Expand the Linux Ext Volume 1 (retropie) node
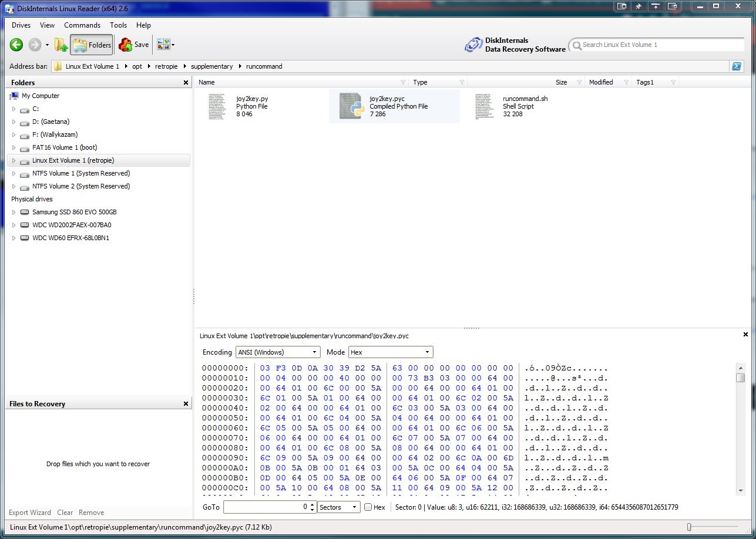 tap(14, 160)
